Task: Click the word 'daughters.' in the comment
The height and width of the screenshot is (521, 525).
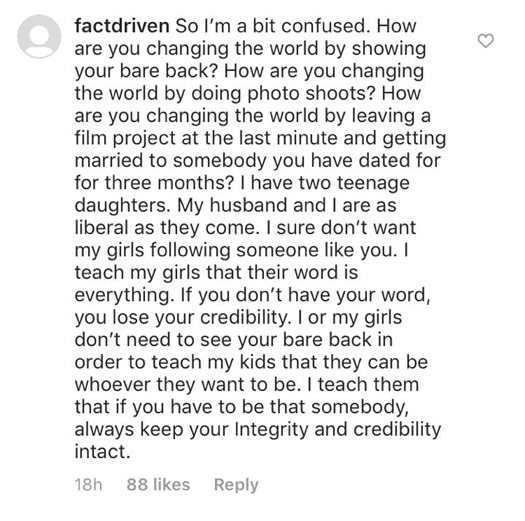Action: pyautogui.click(x=123, y=205)
